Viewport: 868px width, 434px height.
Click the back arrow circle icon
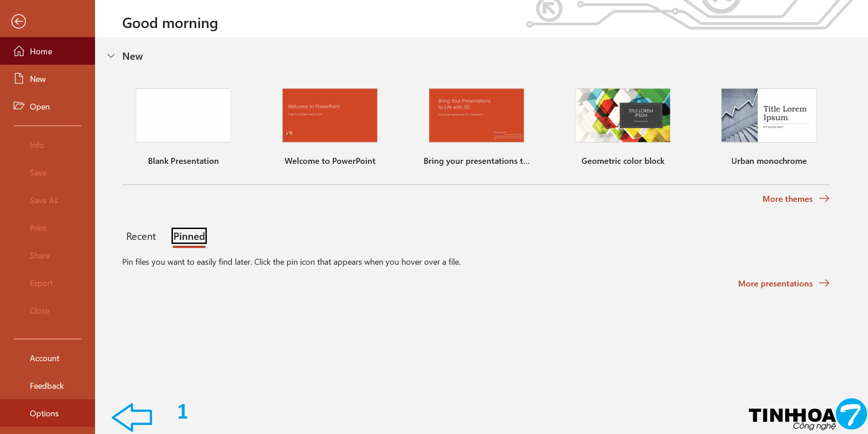[19, 21]
